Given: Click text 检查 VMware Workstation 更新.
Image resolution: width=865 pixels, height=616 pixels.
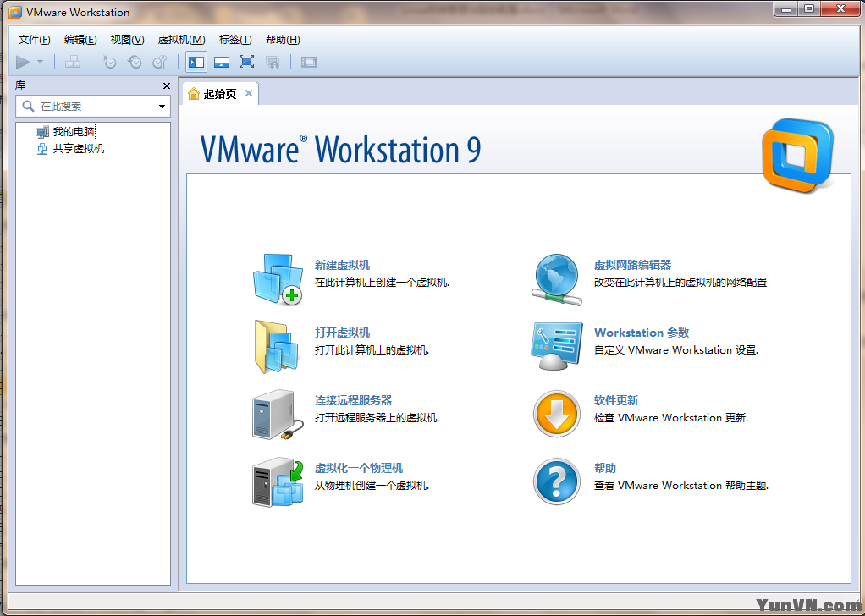Looking at the screenshot, I should point(671,419).
